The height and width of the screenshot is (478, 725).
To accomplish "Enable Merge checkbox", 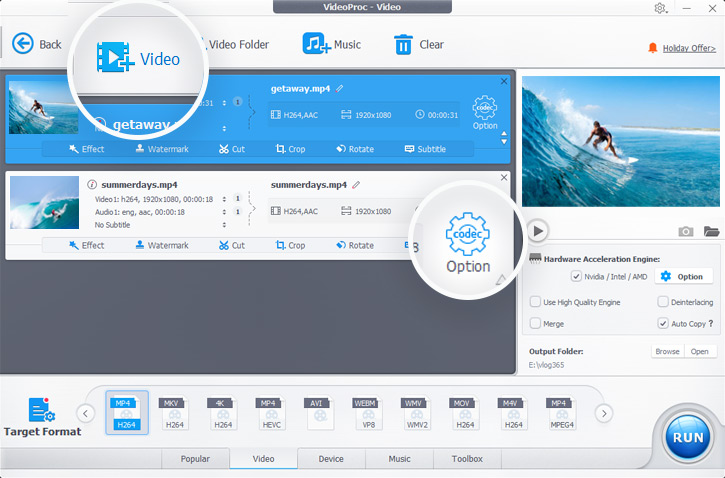I will click(535, 323).
